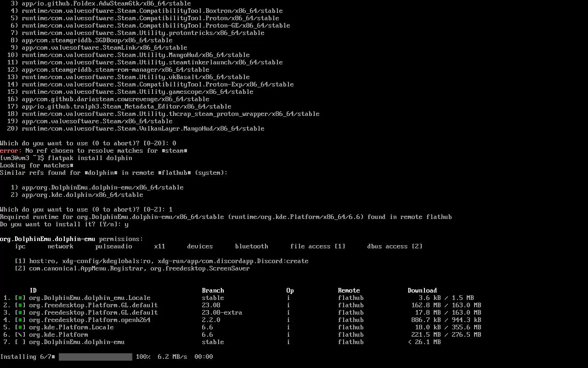588x368 pixels.
Task: Click 'Looking for matches' line
Action: tap(37, 166)
